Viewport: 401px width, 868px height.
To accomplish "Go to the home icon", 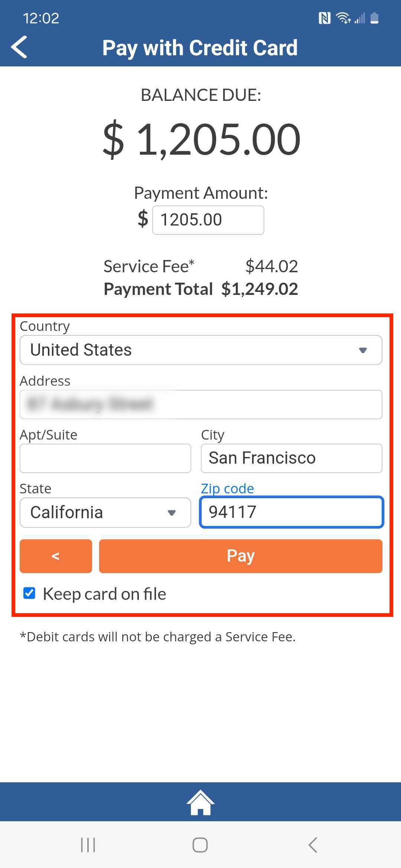I will click(200, 802).
